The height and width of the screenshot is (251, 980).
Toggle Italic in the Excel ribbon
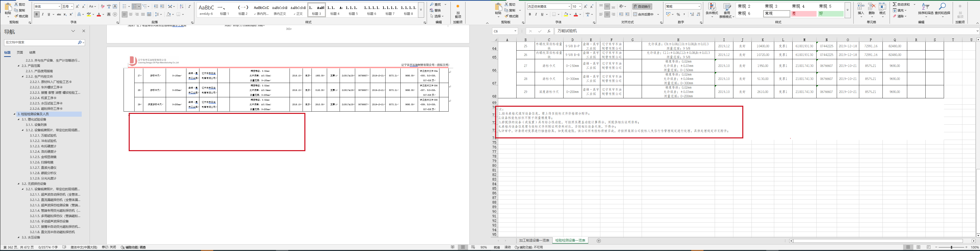[x=536, y=15]
